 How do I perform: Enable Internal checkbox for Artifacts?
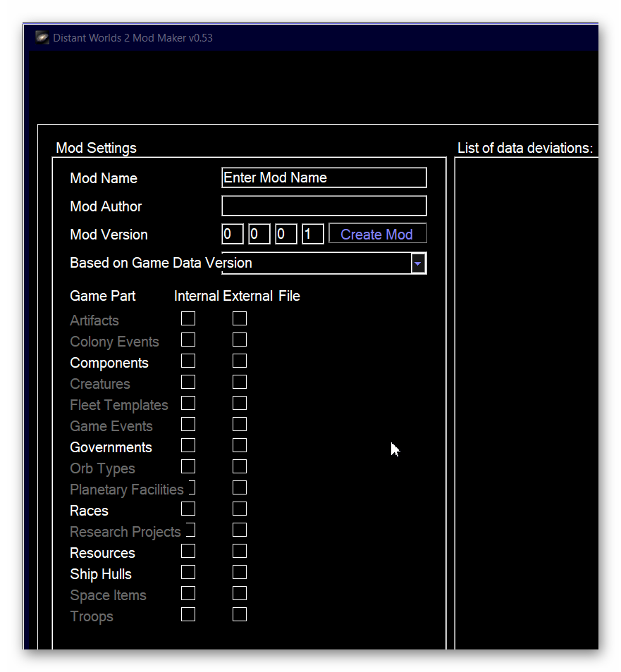click(187, 318)
